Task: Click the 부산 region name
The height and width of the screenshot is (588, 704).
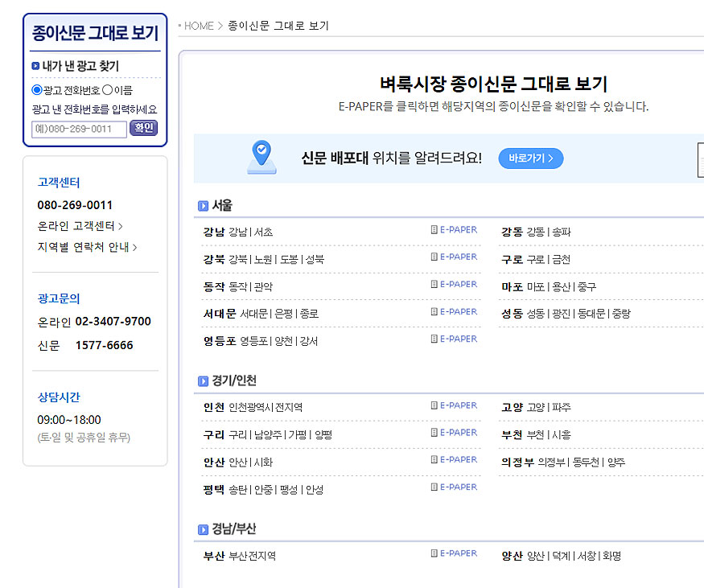Action: click(x=214, y=556)
